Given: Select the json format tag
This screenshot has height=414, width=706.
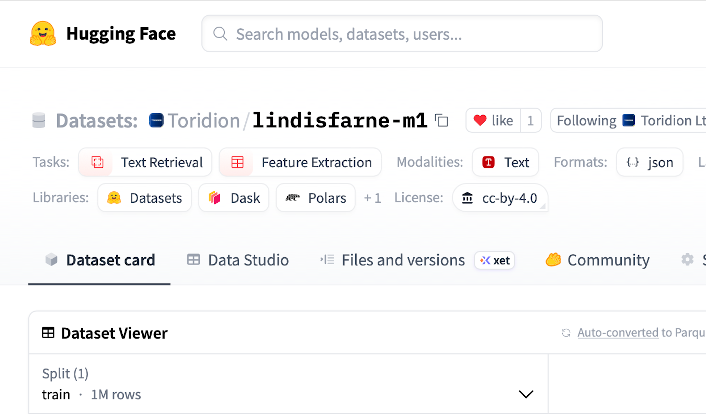Looking at the screenshot, I should (x=650, y=162).
